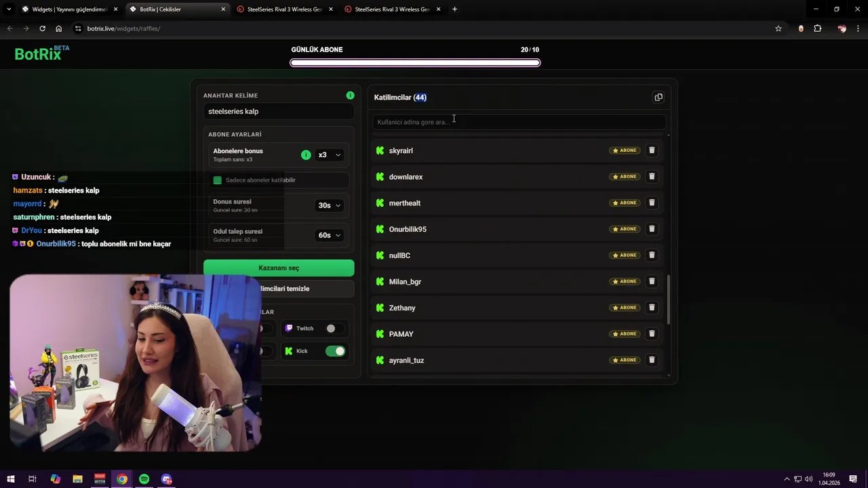Click the webcam overlay video
The width and height of the screenshot is (868, 488).
coord(136,363)
